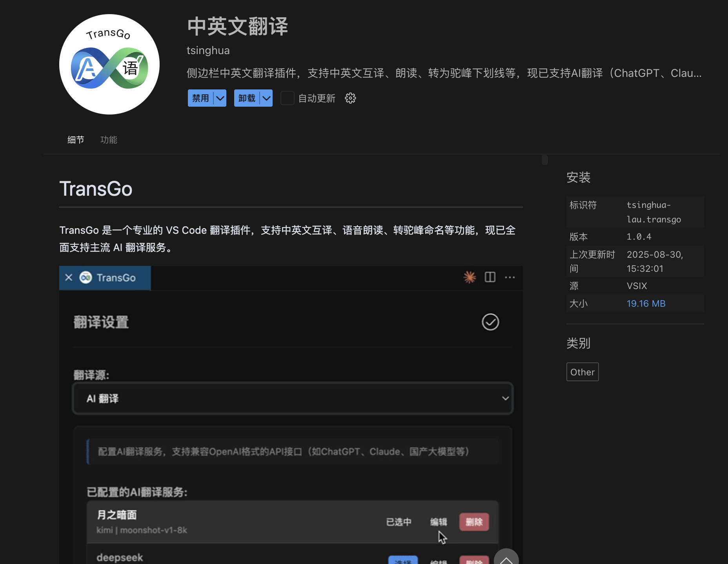This screenshot has height=564, width=728.
Task: Switch to the 功能 tab
Action: [109, 140]
